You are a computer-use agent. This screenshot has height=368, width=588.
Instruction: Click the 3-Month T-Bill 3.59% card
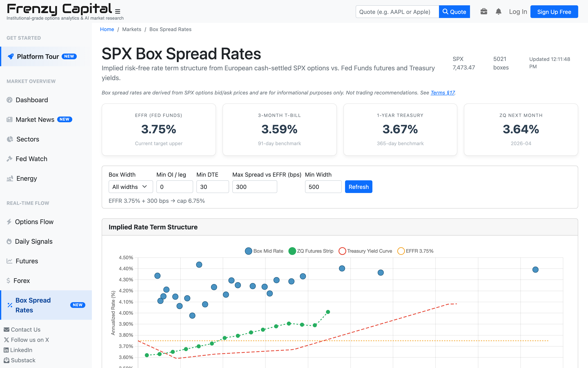[x=280, y=130]
